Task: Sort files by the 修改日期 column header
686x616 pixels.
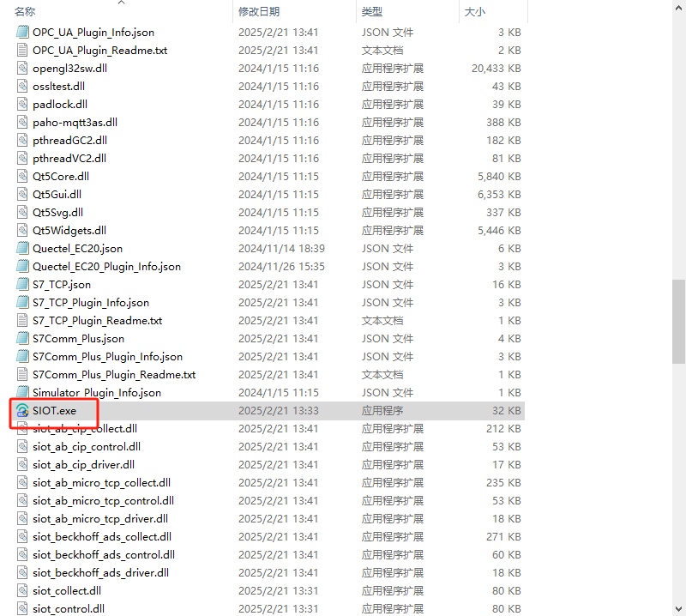Action: (259, 12)
